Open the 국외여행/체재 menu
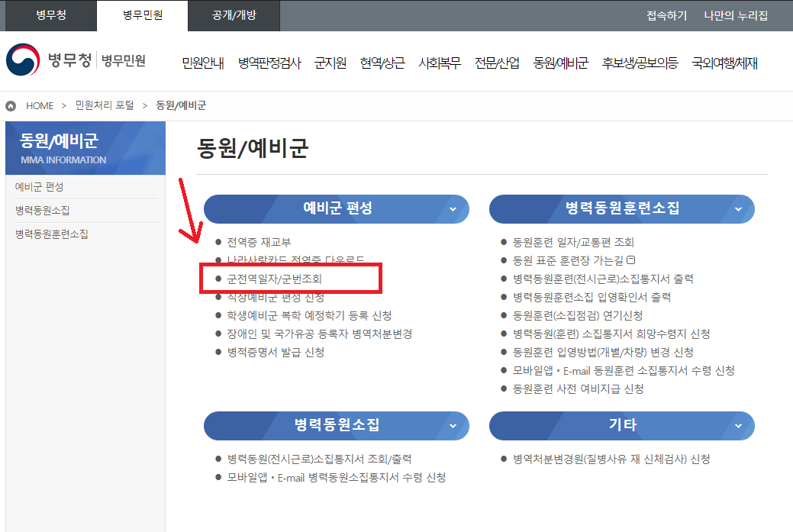This screenshot has height=532, width=793. pyautogui.click(x=724, y=63)
